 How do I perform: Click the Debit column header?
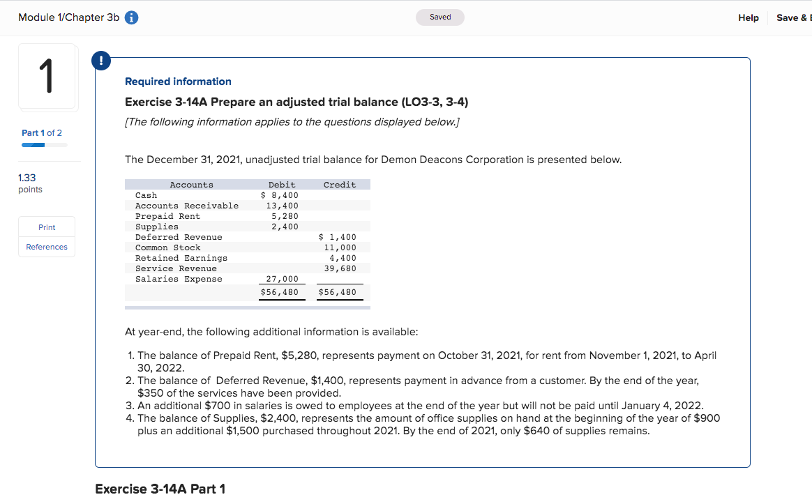click(x=282, y=184)
